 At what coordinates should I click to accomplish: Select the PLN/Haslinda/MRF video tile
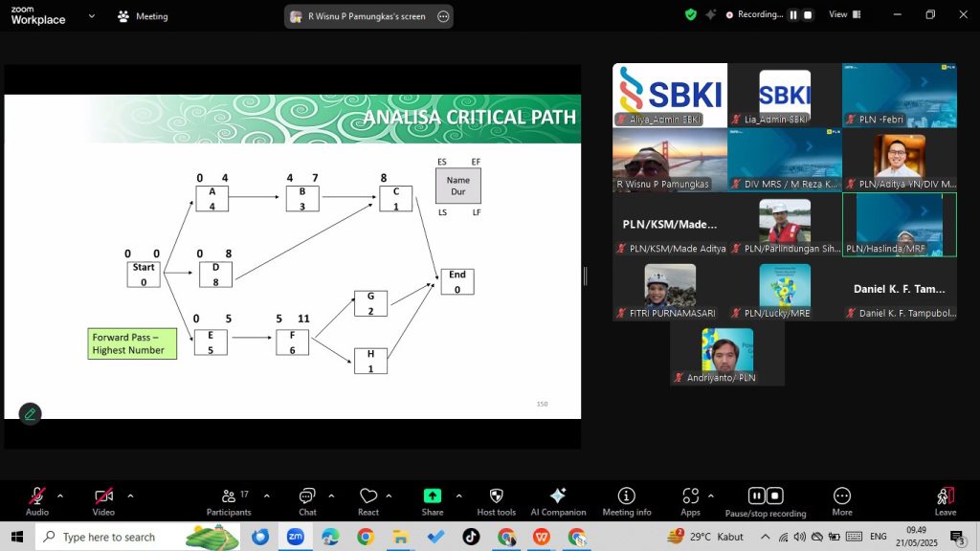coord(900,225)
